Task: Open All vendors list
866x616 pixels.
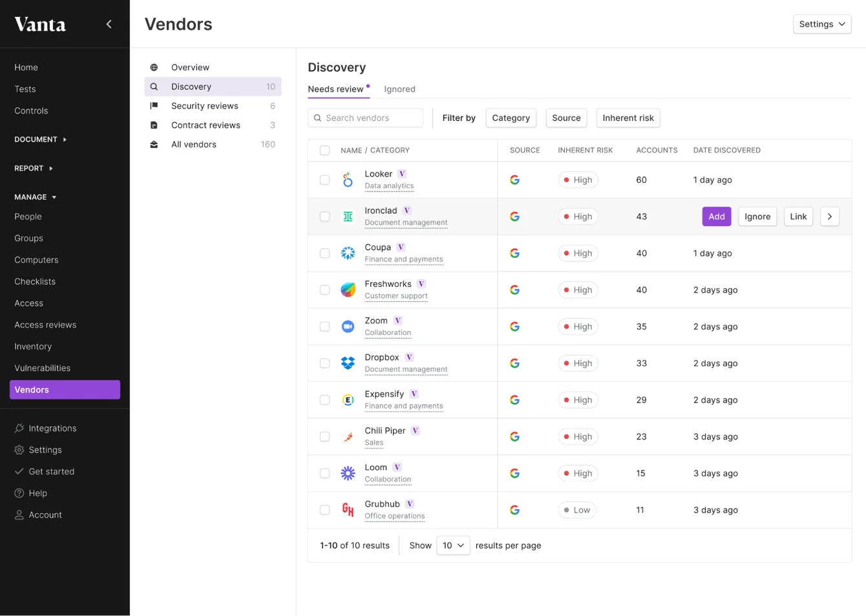Action: click(213, 145)
